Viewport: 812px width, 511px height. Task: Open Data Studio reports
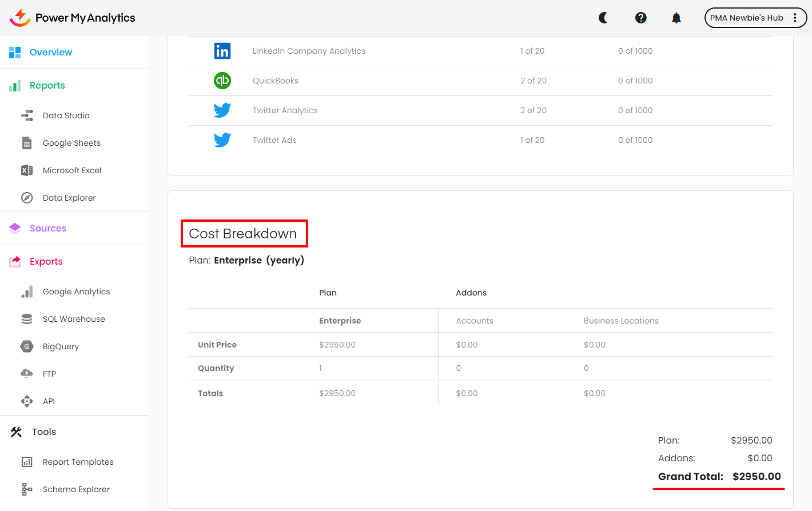coord(66,115)
